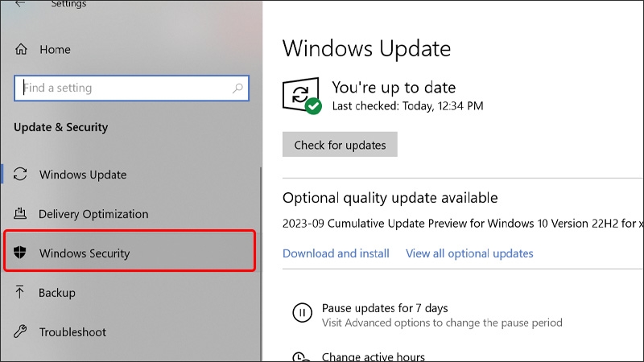This screenshot has width=644, height=362.
Task: Click the pause icon for updates
Action: pos(303,313)
